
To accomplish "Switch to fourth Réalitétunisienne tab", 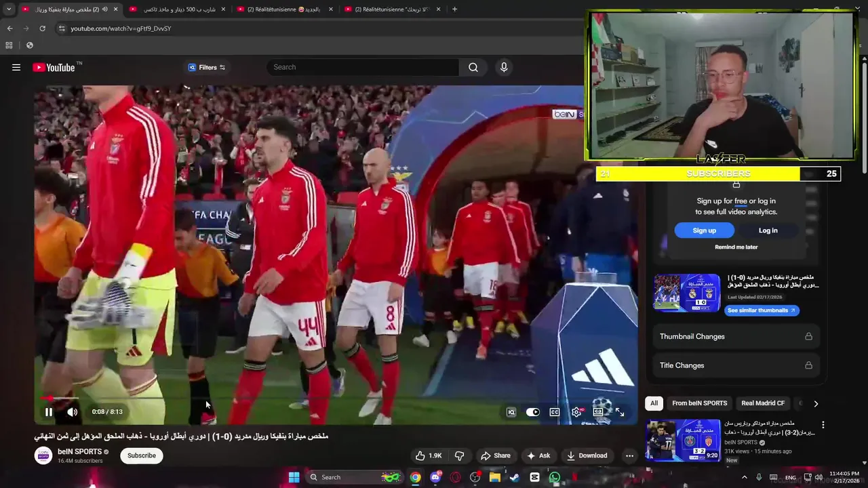I will point(391,9).
